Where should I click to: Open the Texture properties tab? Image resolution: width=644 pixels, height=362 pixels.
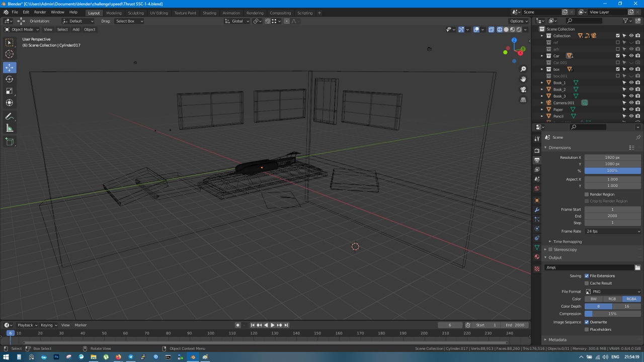(x=537, y=269)
